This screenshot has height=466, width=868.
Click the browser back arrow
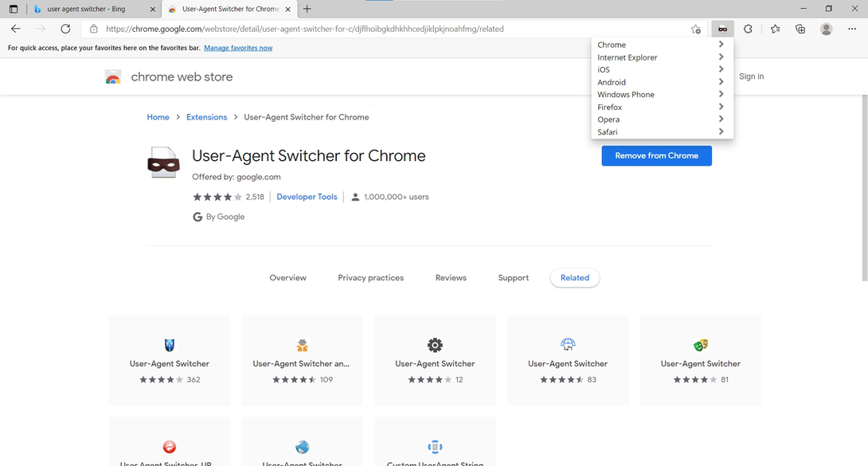pos(15,29)
